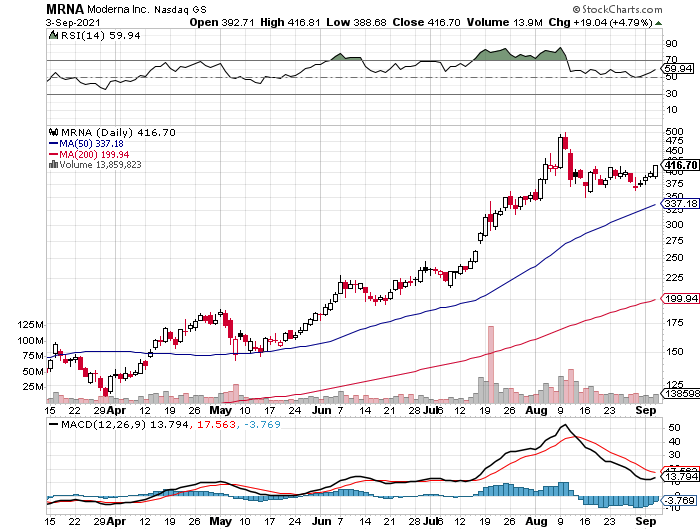
Task: Click the red 17.563 MACD signal value
Action: [x=216, y=424]
